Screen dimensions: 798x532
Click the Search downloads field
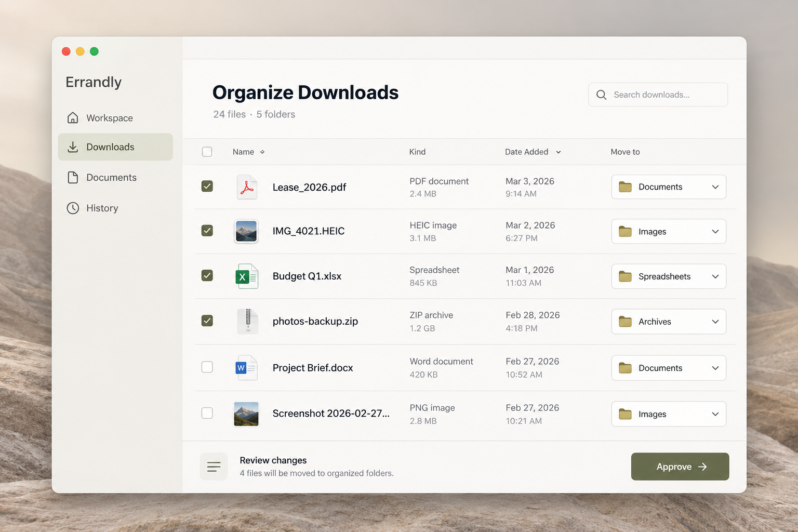(658, 95)
